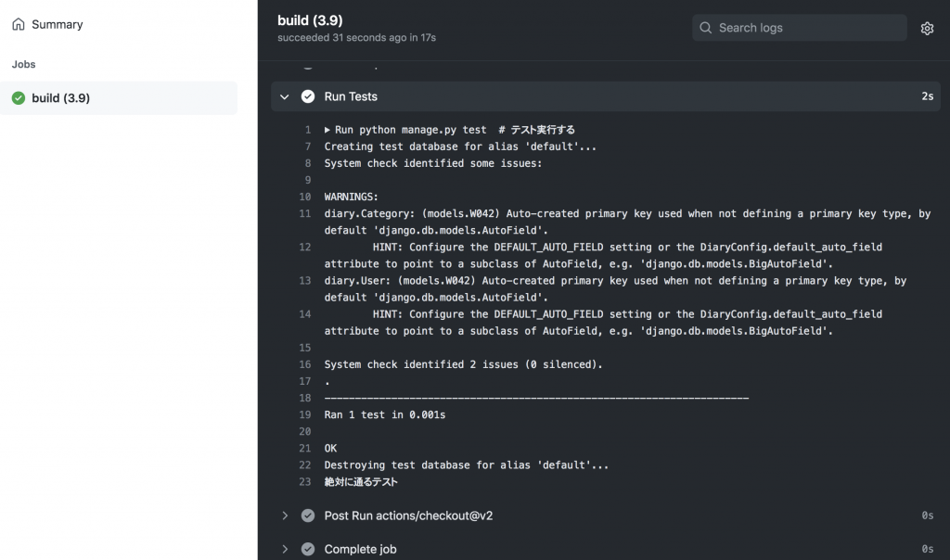Click the Post Run actions/checkout@v2 step title
Viewport: 950px width, 560px height.
[x=408, y=515]
